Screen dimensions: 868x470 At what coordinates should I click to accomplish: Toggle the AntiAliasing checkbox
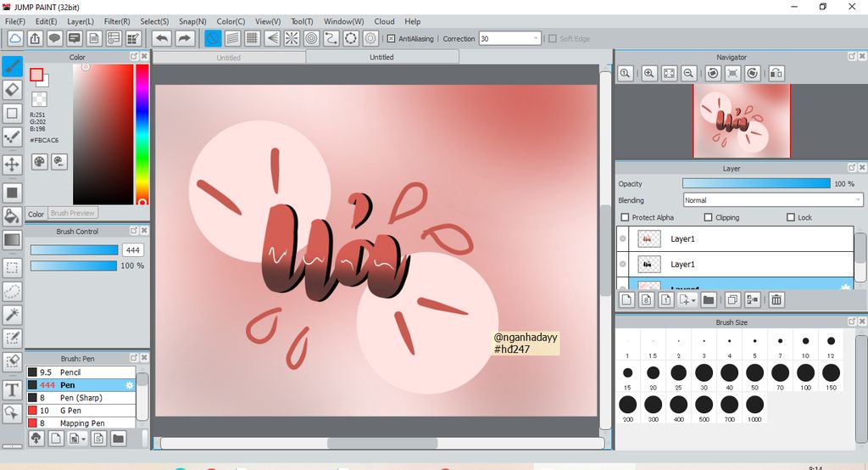coord(391,39)
